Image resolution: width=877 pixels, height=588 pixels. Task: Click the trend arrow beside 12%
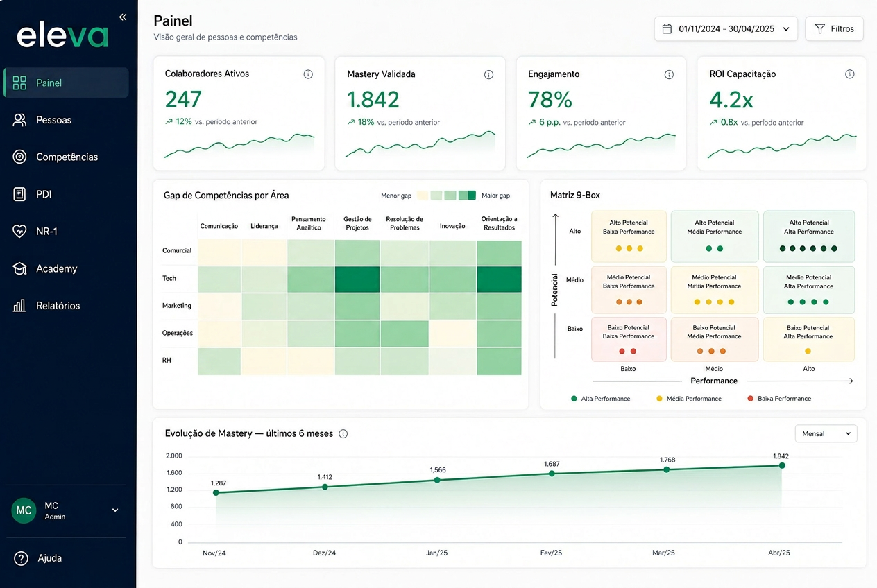point(169,122)
